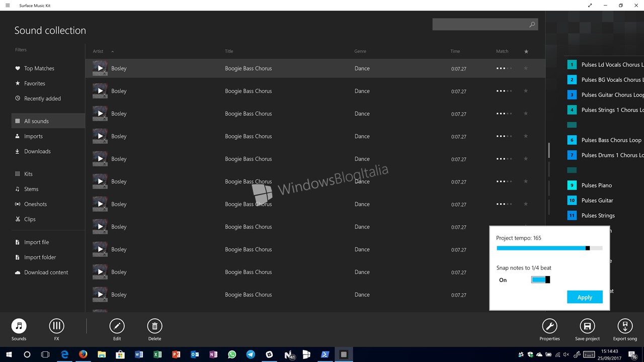Select track pad 6 Pulses Bass

point(572,140)
